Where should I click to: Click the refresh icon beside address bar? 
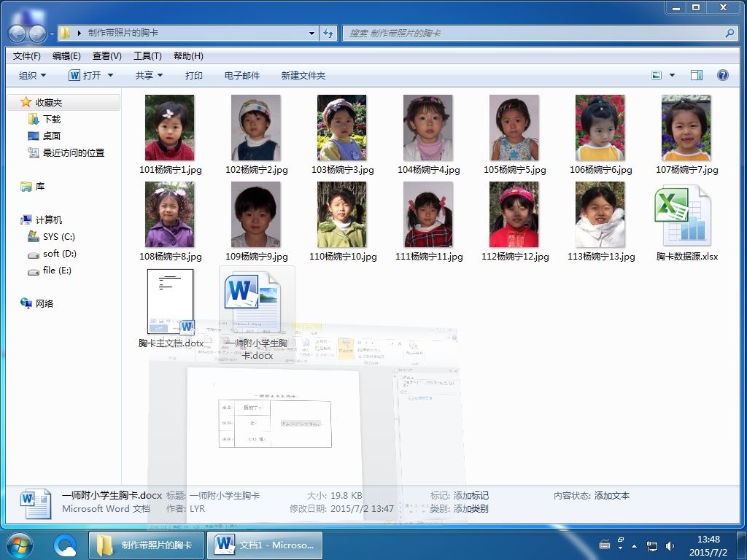click(x=328, y=33)
